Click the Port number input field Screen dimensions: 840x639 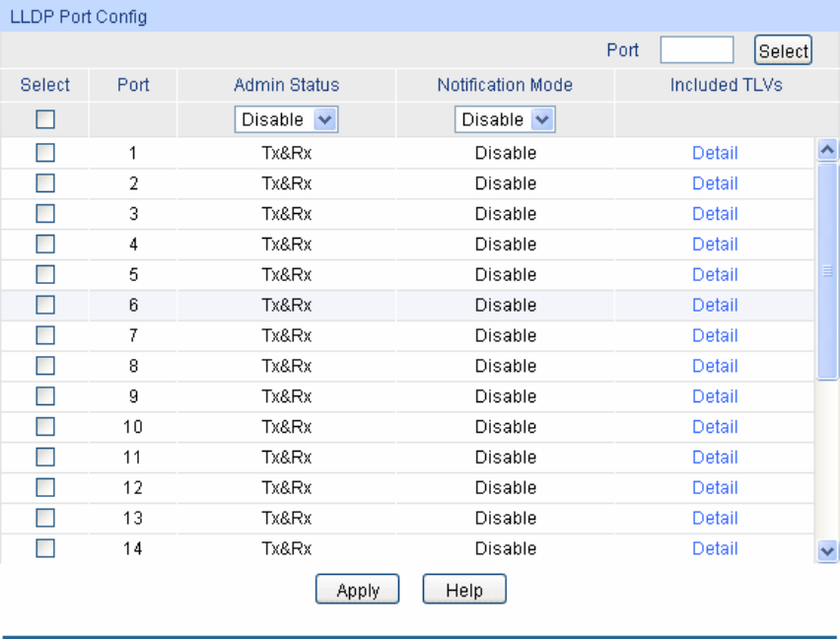[x=696, y=50]
